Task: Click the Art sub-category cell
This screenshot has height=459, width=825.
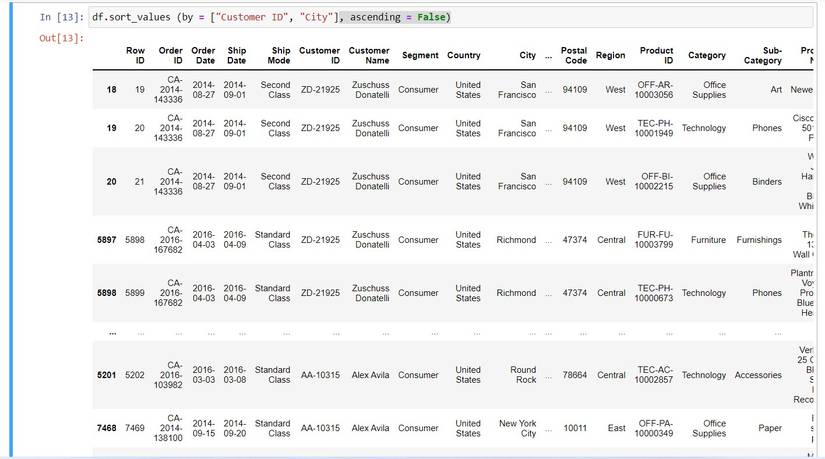Action: point(776,89)
